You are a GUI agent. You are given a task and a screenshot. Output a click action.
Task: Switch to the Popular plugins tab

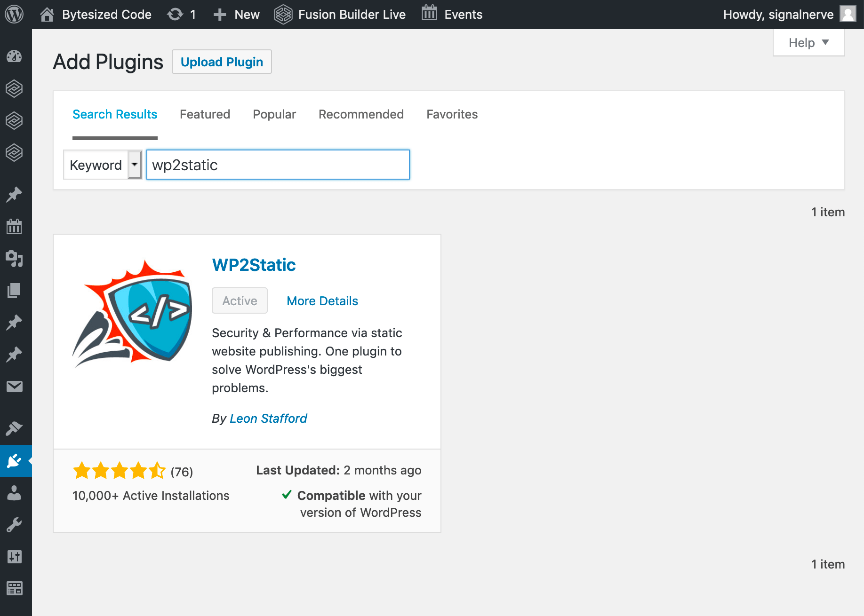[x=274, y=114]
